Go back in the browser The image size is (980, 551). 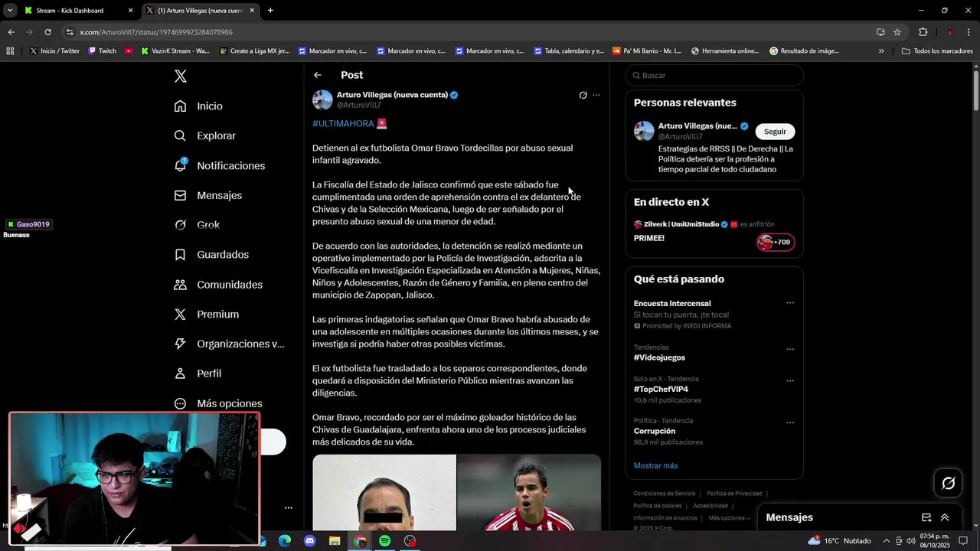[x=11, y=32]
